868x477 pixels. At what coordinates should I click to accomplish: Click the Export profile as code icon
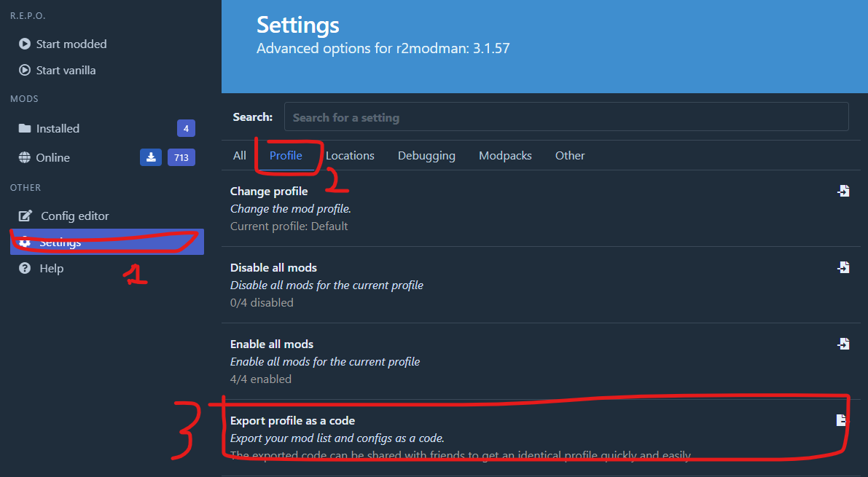842,420
